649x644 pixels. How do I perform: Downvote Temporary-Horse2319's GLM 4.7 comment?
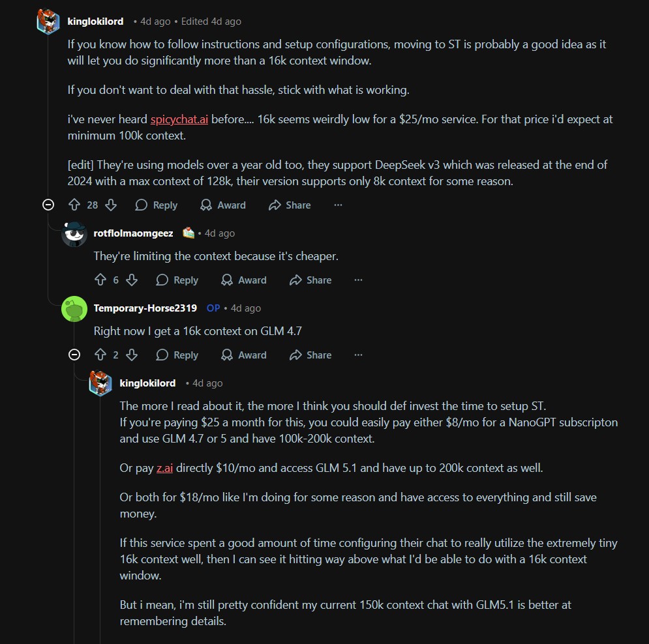click(x=132, y=355)
